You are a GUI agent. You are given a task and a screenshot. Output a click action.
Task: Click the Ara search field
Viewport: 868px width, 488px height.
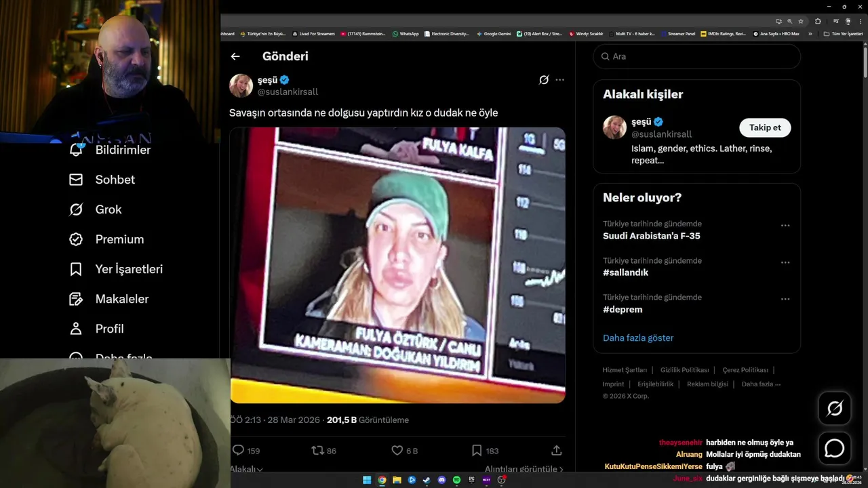pyautogui.click(x=697, y=56)
